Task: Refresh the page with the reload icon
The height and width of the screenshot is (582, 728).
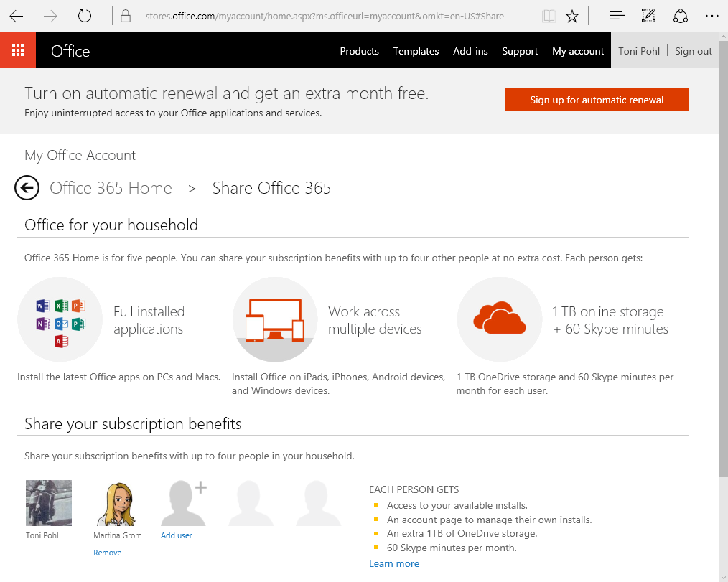Action: (x=85, y=16)
